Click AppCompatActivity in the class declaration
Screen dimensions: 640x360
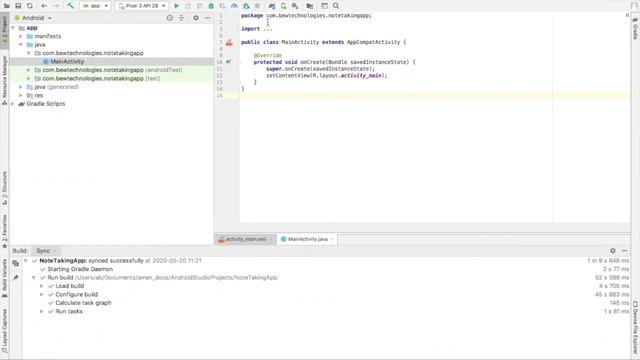click(x=373, y=42)
